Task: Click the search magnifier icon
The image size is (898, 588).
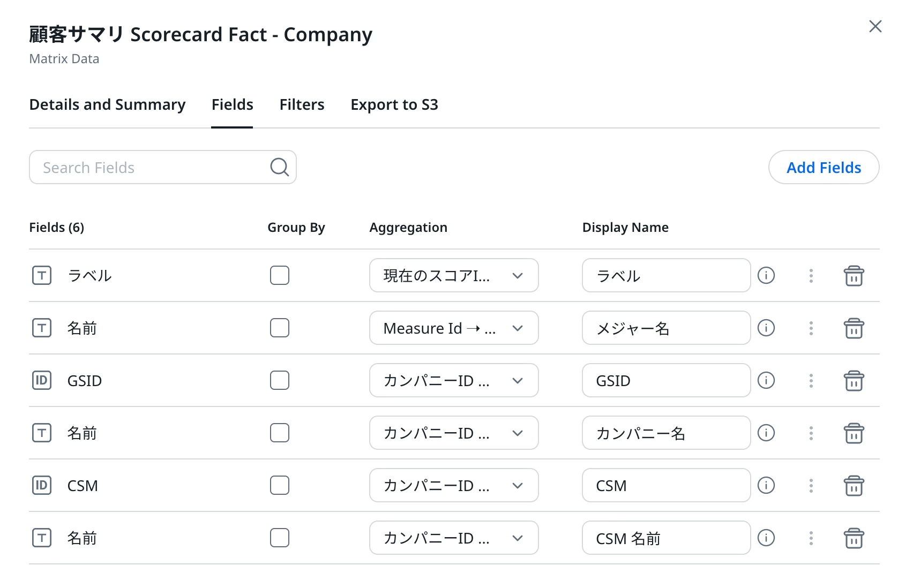Action: (279, 167)
